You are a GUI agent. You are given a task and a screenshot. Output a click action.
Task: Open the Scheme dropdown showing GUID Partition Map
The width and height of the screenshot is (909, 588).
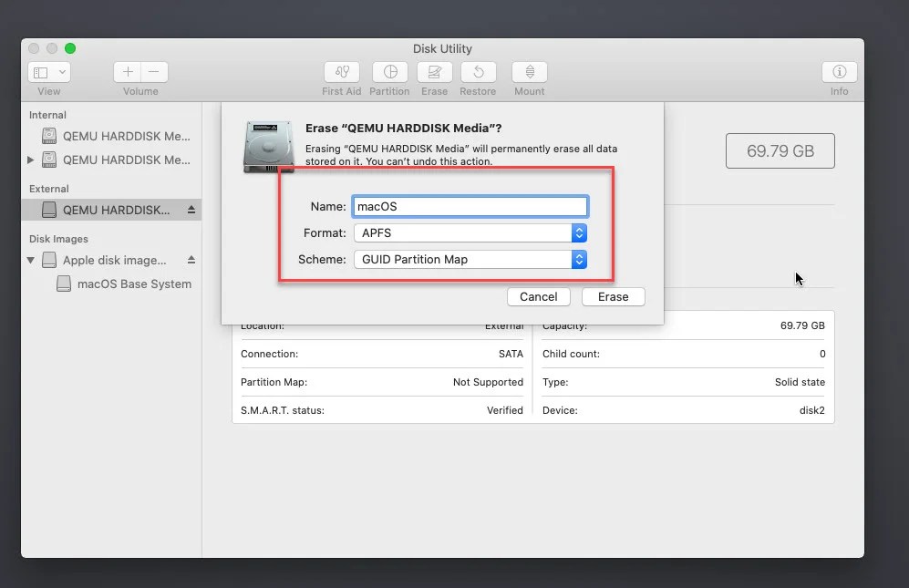click(x=578, y=259)
